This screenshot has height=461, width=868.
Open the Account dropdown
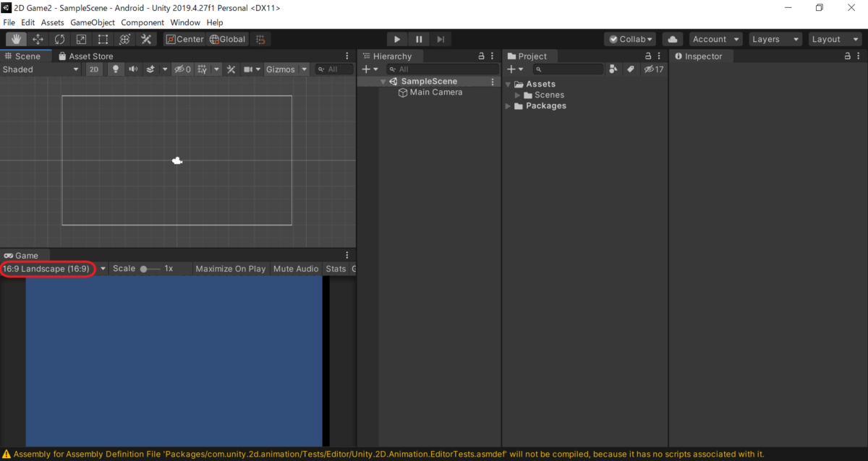[715, 39]
